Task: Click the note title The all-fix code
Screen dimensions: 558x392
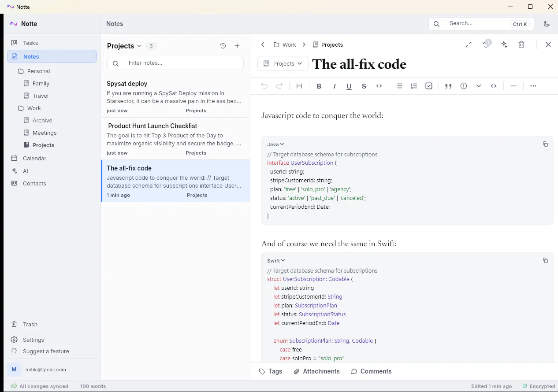Action: pyautogui.click(x=359, y=64)
